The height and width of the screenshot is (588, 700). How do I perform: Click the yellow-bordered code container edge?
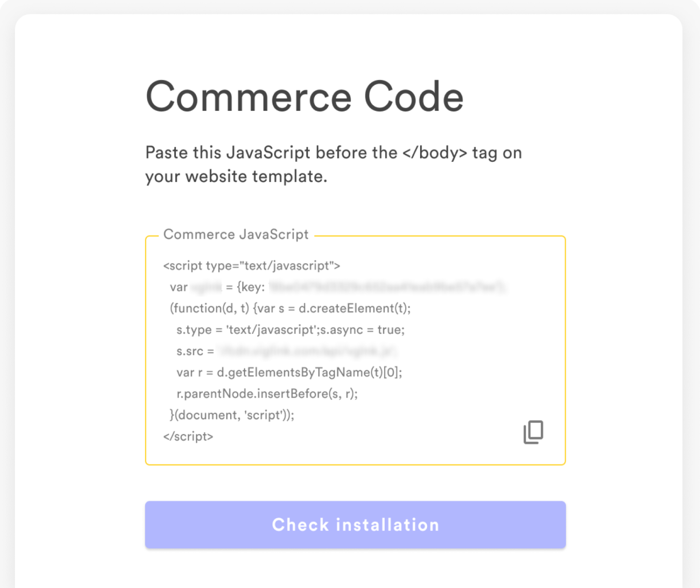coord(146,351)
